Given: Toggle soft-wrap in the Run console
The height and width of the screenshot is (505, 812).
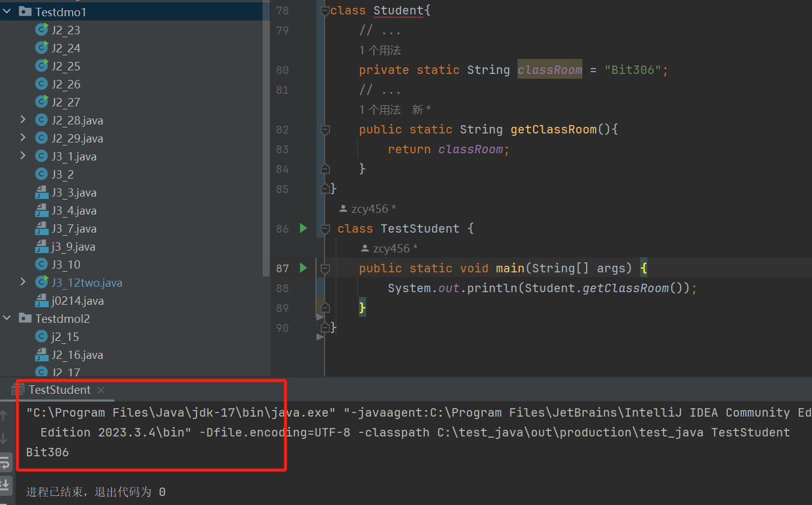Looking at the screenshot, I should 5,462.
